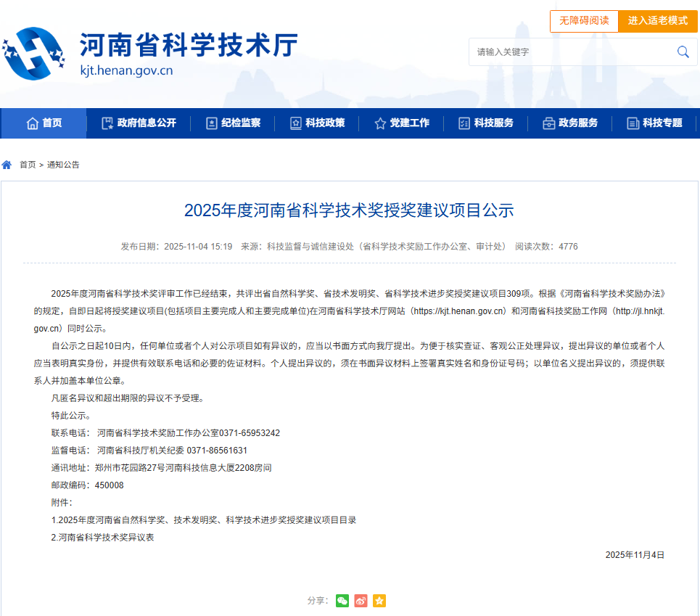Open the 通知公告 breadcrumb link
Viewport: 700px width, 616px height.
(63, 165)
